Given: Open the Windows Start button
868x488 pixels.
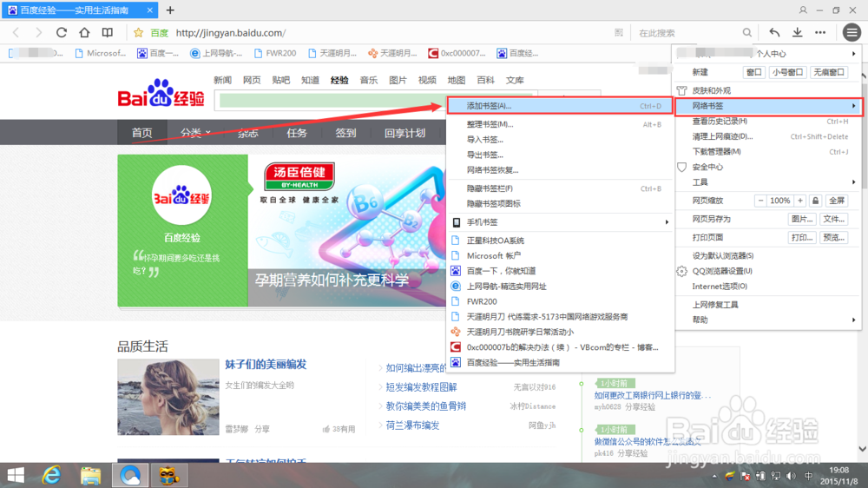Looking at the screenshot, I should pos(16,475).
